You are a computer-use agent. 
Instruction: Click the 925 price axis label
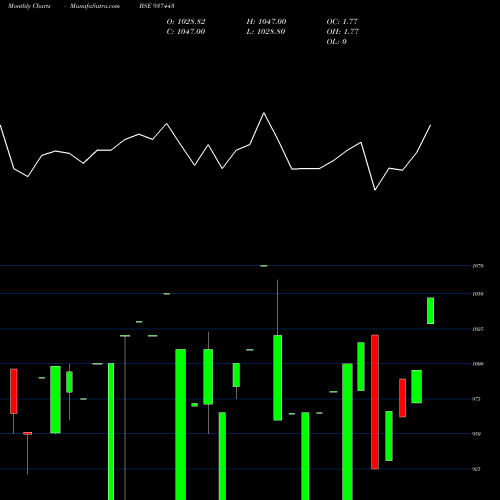[477, 469]
